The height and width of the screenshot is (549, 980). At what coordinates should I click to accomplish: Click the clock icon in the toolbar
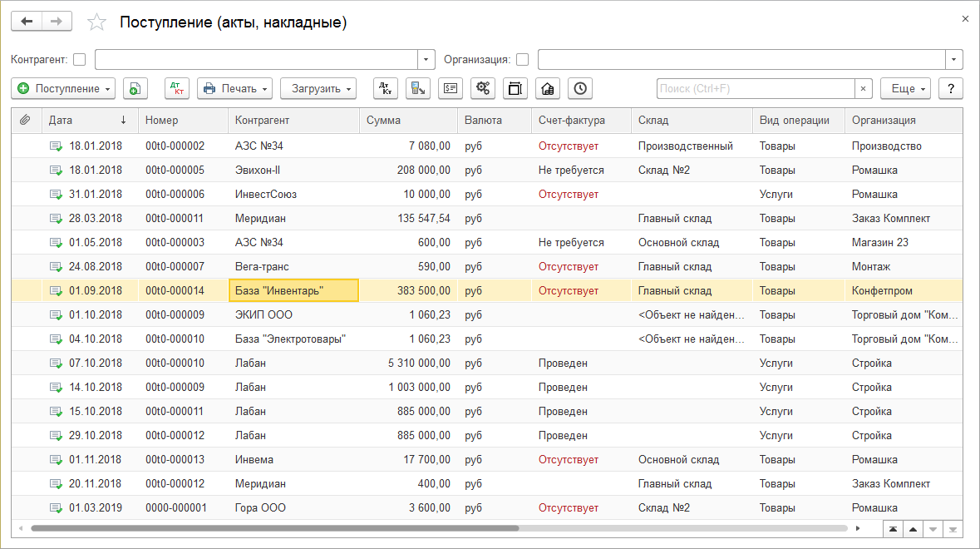(580, 88)
